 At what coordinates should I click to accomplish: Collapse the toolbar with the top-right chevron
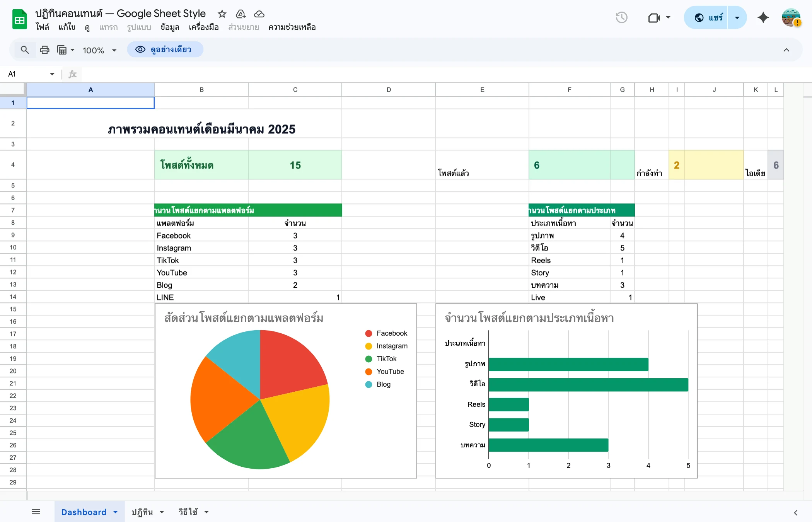(786, 50)
